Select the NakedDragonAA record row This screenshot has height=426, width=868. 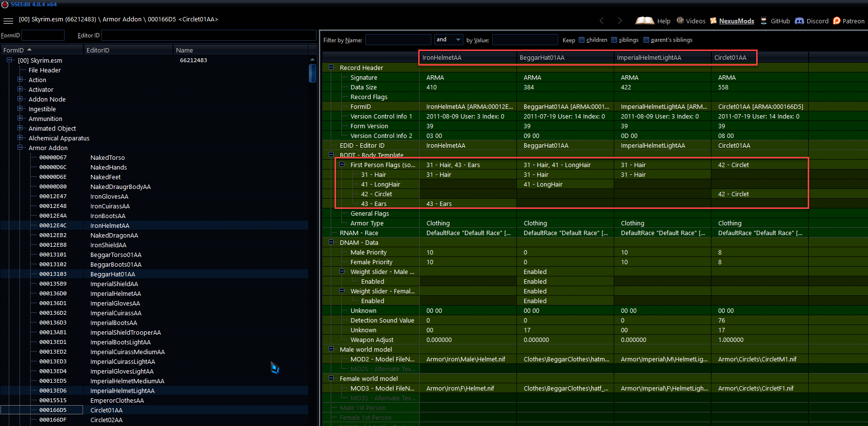(154, 235)
